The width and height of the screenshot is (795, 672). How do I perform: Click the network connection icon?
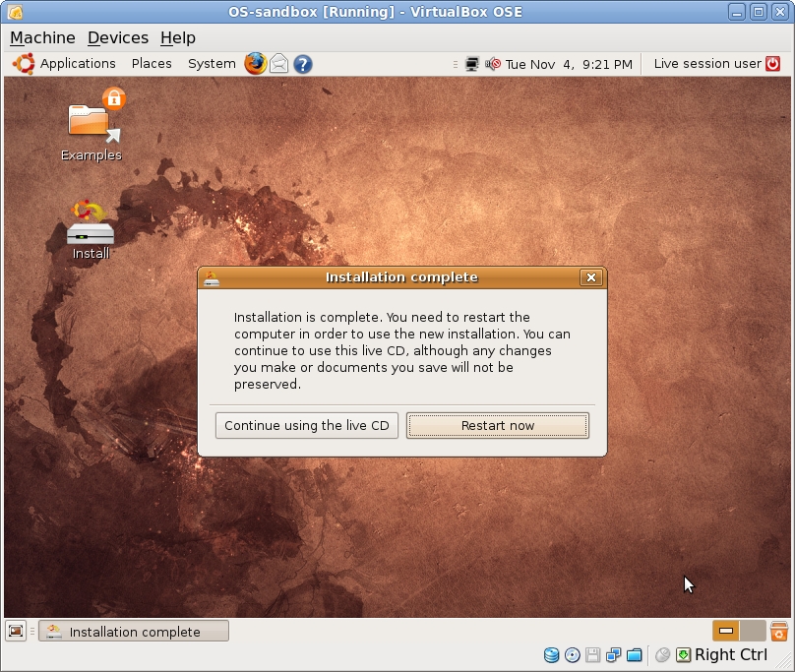471,64
